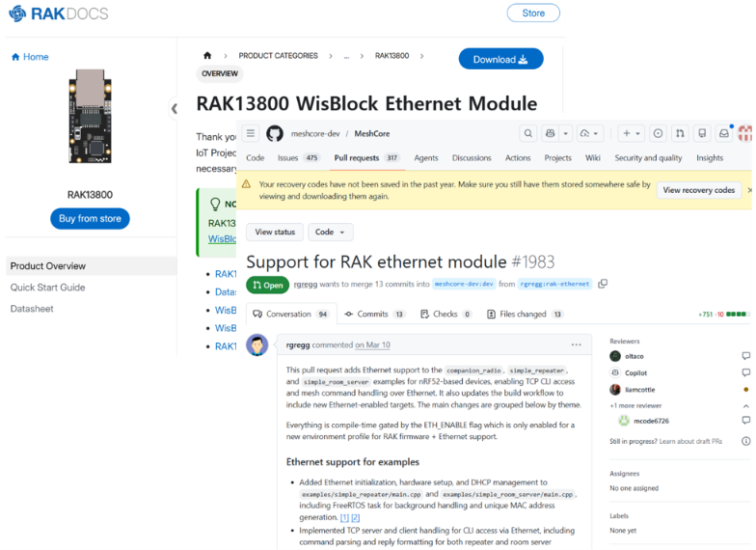Click rgregg's avatar beside the comment
This screenshot has height=550, width=756.
(256, 345)
